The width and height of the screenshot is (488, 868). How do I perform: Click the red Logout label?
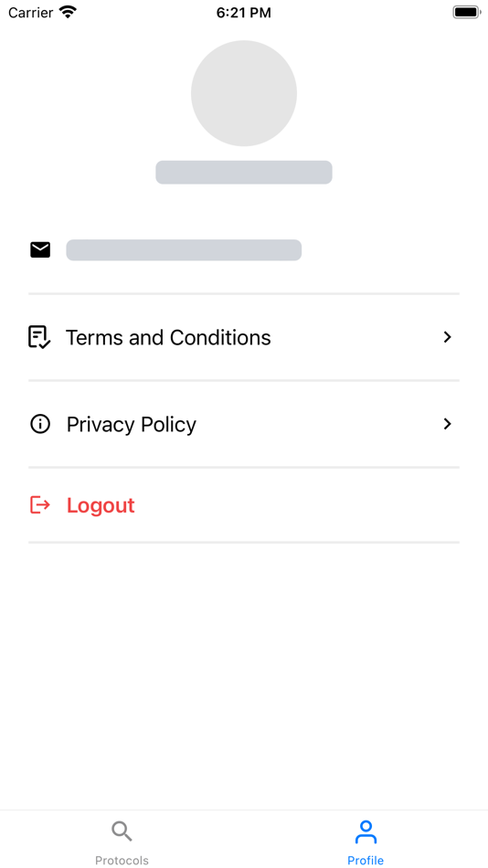(101, 505)
